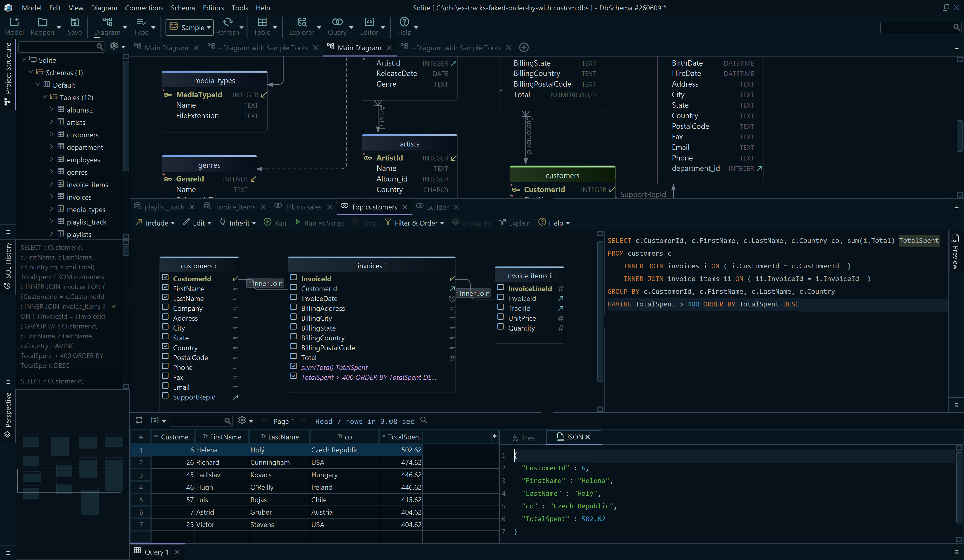Check InvoiceDate in invoices i

(293, 297)
